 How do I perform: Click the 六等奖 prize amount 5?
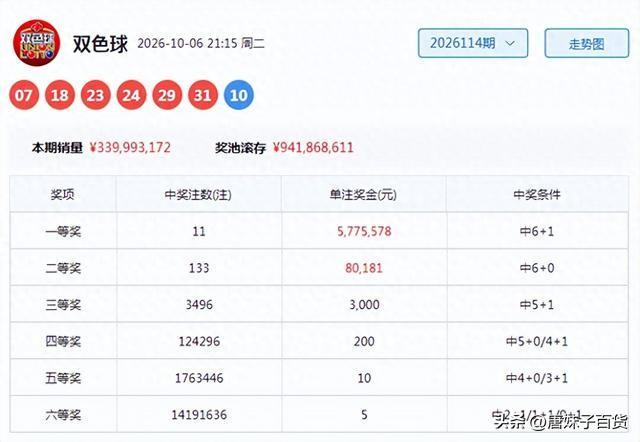[364, 415]
